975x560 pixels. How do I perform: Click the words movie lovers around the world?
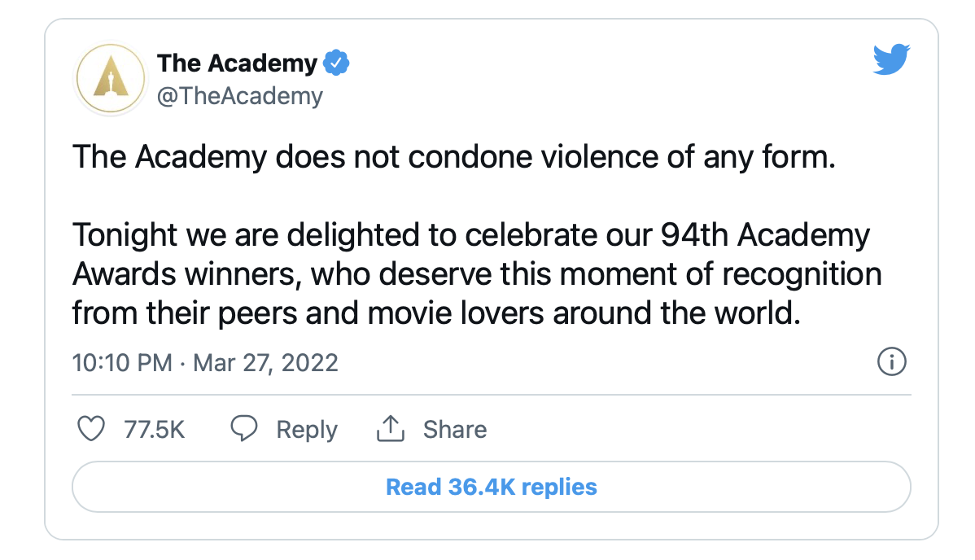pos(584,313)
